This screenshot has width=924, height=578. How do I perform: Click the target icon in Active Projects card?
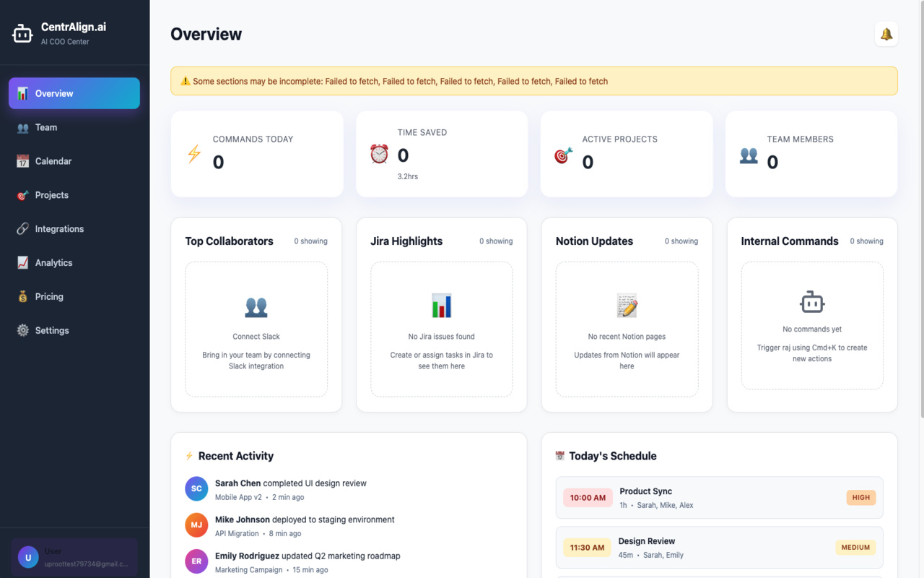tap(564, 154)
